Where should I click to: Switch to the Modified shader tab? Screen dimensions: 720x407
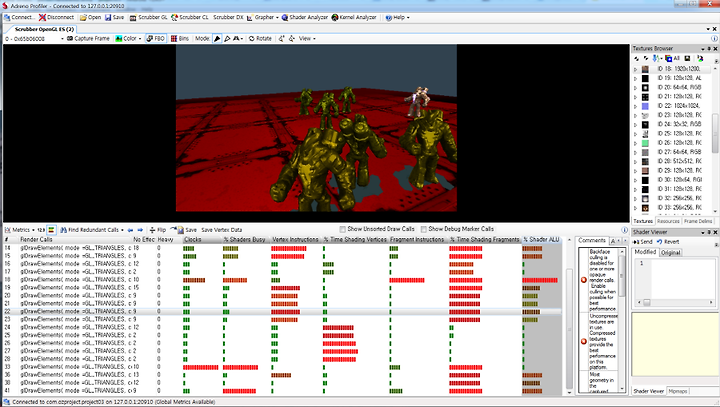click(x=645, y=252)
